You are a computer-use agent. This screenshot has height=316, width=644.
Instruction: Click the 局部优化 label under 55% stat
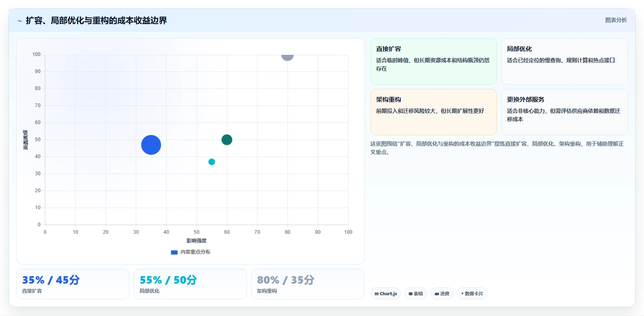149,291
